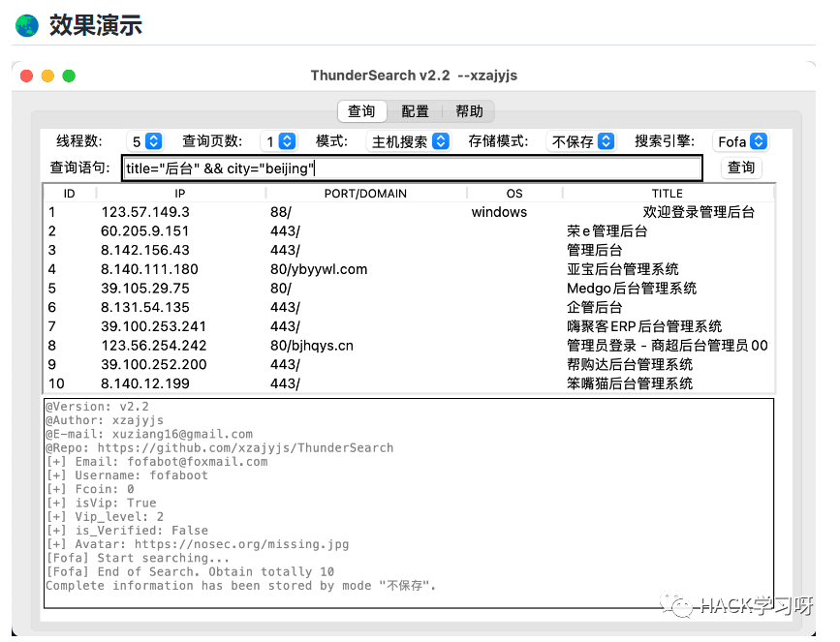
Task: Click the Avatar URL log line
Action: tap(198, 544)
